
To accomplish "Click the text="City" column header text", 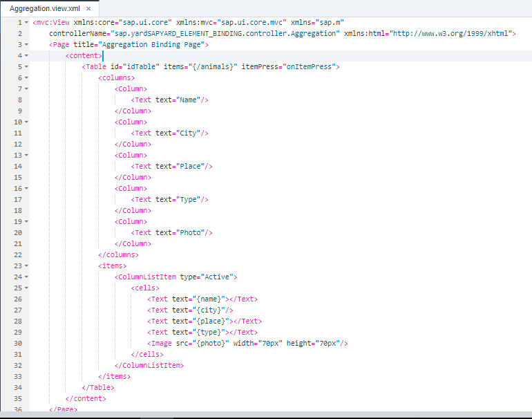I will click(x=178, y=133).
